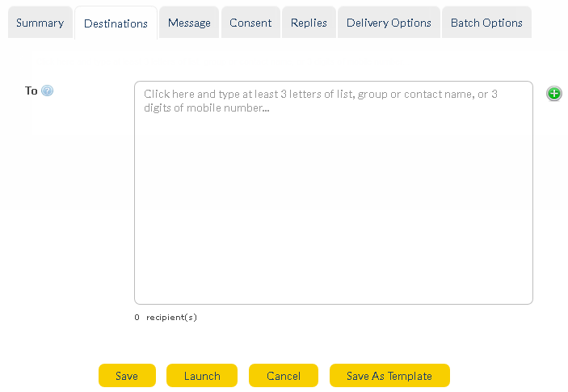The image size is (568, 392).
Task: Click Save As Template button
Action: point(389,376)
